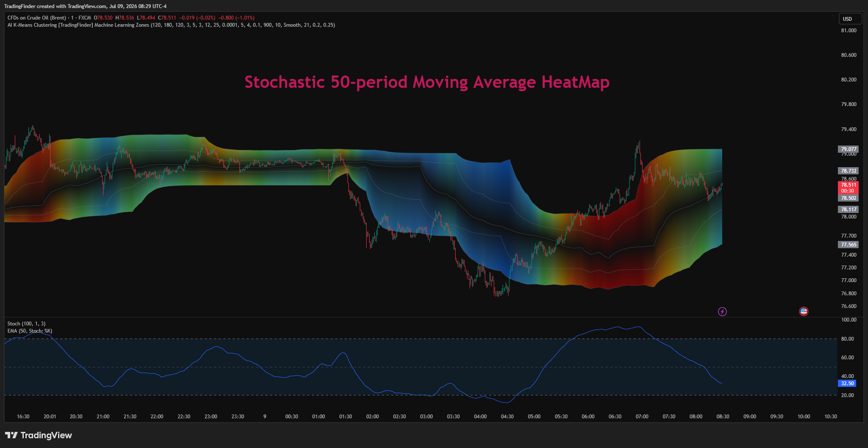The width and height of the screenshot is (868, 448).
Task: Click the 78.117 zone price label
Action: point(849,210)
